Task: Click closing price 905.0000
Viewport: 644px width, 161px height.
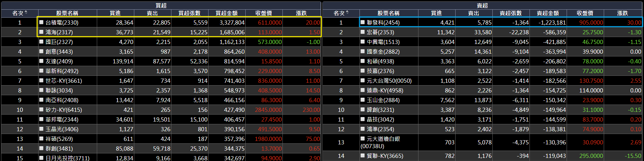Action: point(591,23)
